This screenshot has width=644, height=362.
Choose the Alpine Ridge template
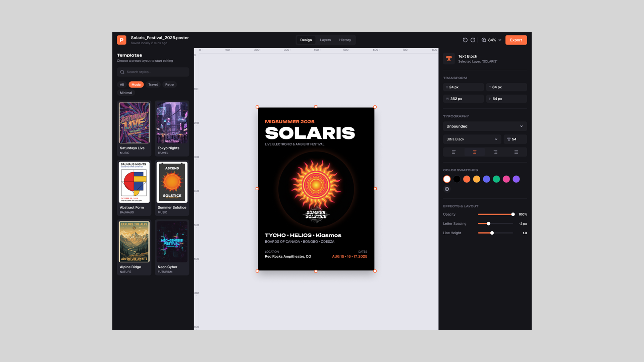click(x=134, y=247)
